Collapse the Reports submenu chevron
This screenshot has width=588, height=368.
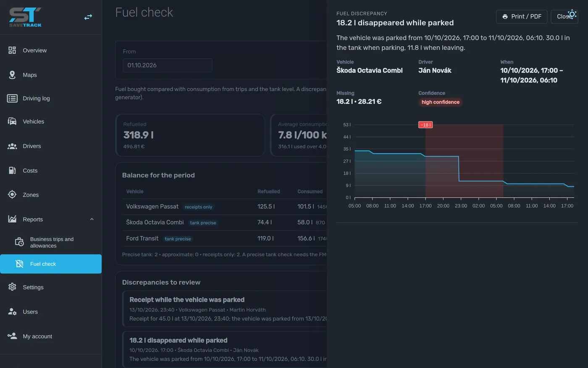92,219
